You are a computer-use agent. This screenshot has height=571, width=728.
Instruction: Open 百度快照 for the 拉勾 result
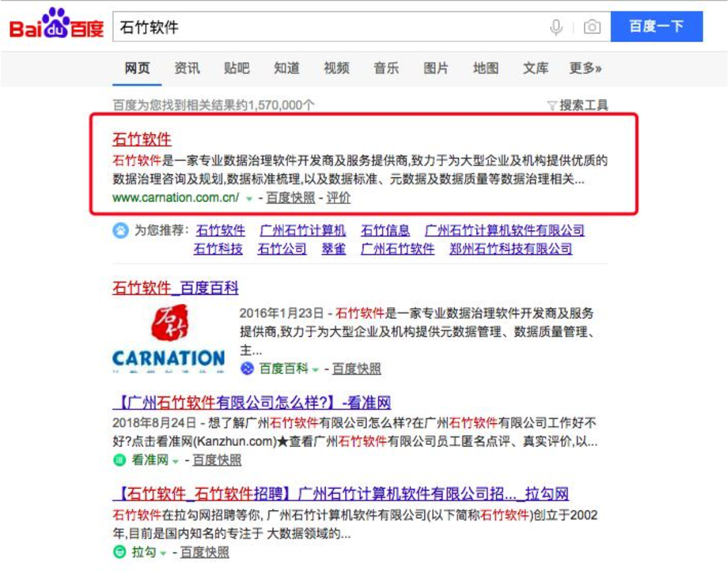[x=205, y=552]
